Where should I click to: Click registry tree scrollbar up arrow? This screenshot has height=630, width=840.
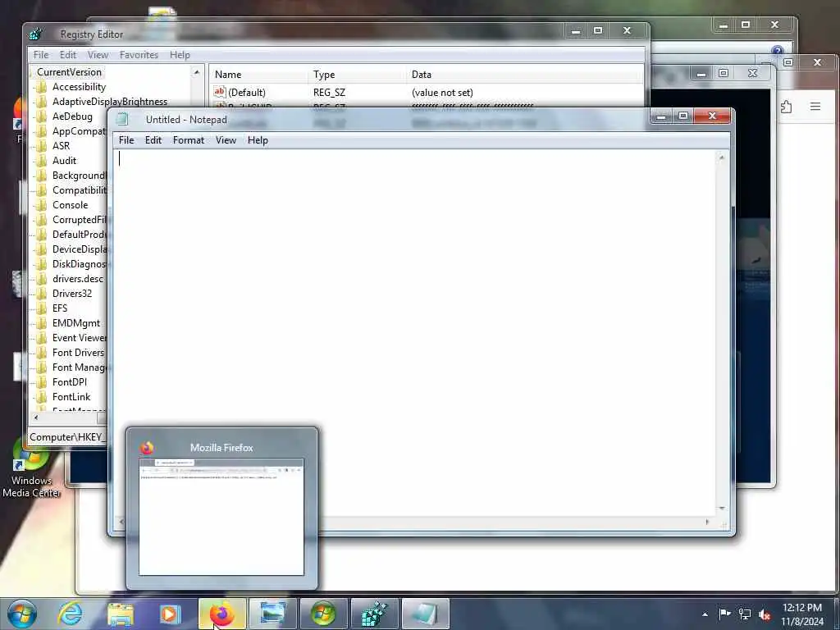(x=197, y=72)
